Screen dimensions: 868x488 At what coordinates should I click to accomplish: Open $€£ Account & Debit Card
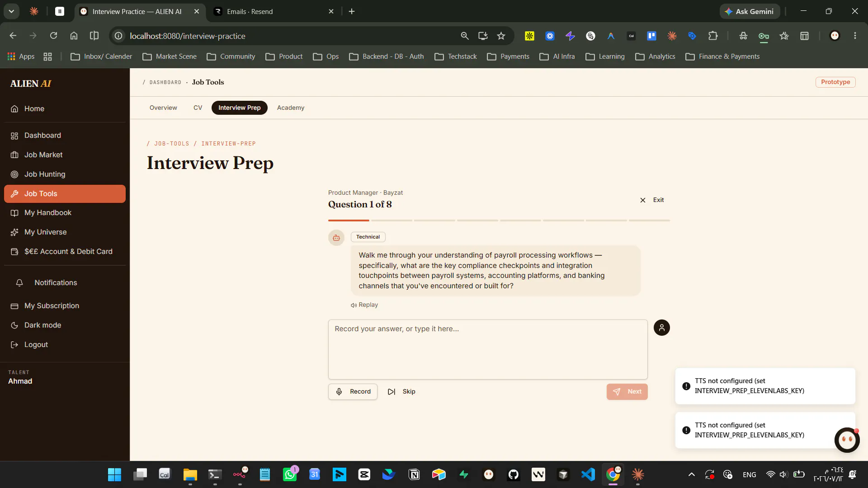(65, 252)
